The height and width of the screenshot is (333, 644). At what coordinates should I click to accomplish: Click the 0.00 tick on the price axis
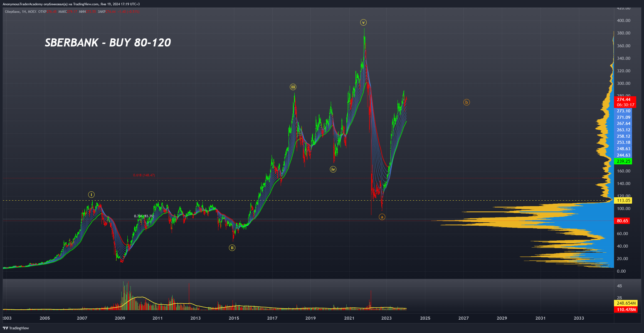pos(621,271)
